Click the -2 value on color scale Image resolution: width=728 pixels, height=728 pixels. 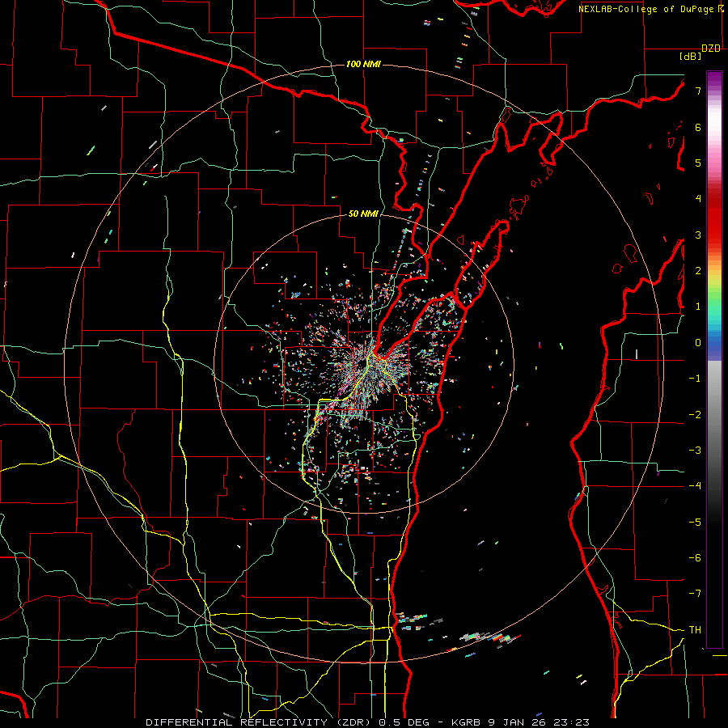tap(695, 414)
